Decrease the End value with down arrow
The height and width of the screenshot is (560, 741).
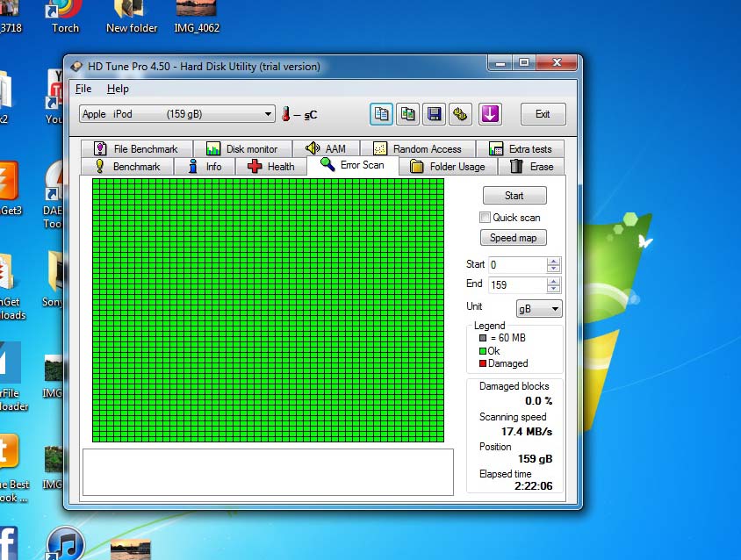553,289
